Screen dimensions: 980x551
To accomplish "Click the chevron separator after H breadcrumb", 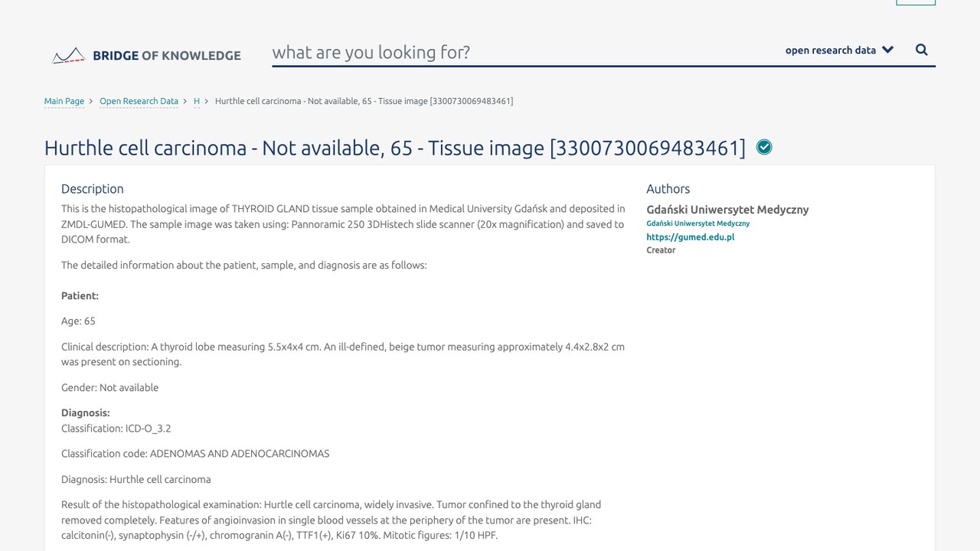I will [207, 101].
